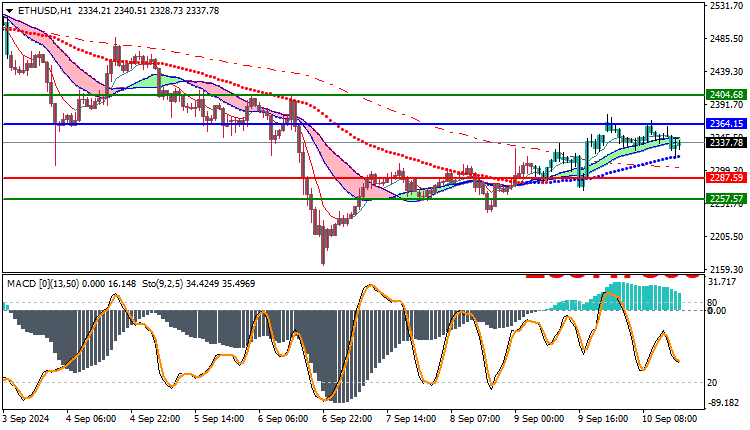Click the red 2287.59 price label
This screenshot has height=430, width=750.
(726, 178)
